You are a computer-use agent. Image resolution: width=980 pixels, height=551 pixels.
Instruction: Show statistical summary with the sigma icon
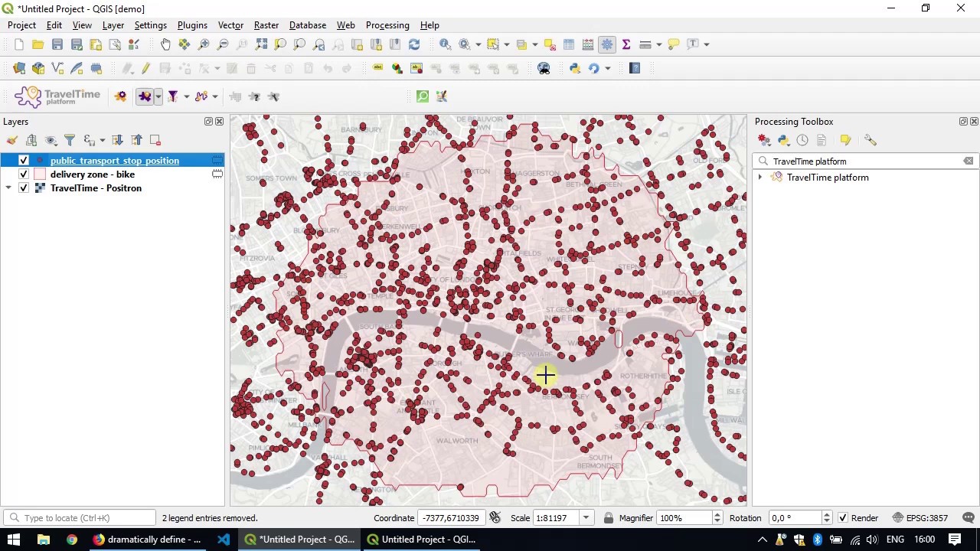pos(626,44)
